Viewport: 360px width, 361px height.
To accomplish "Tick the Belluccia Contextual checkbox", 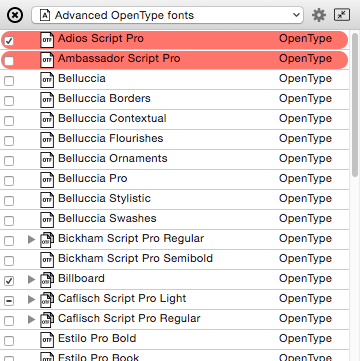I will click(x=9, y=121).
